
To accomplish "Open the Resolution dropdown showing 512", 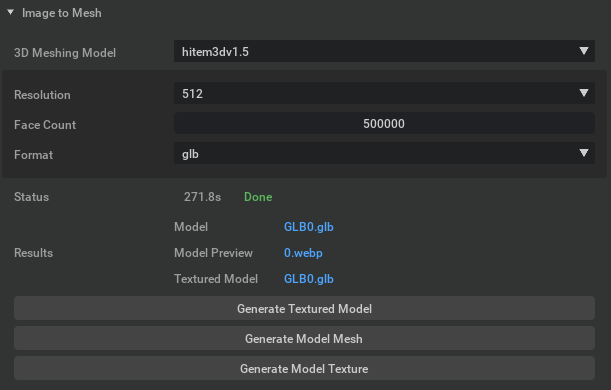I will point(384,93).
